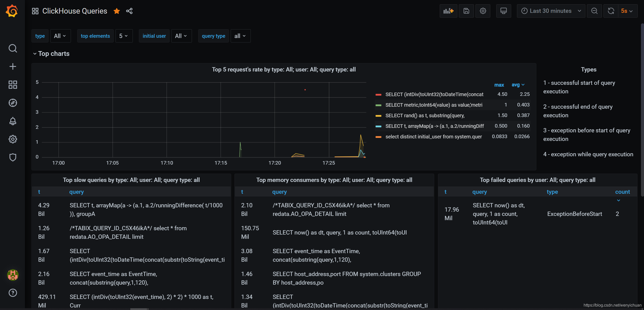Viewport: 644px width, 310px height.
Task: Open Top failed queries panel title menu
Action: (538, 180)
